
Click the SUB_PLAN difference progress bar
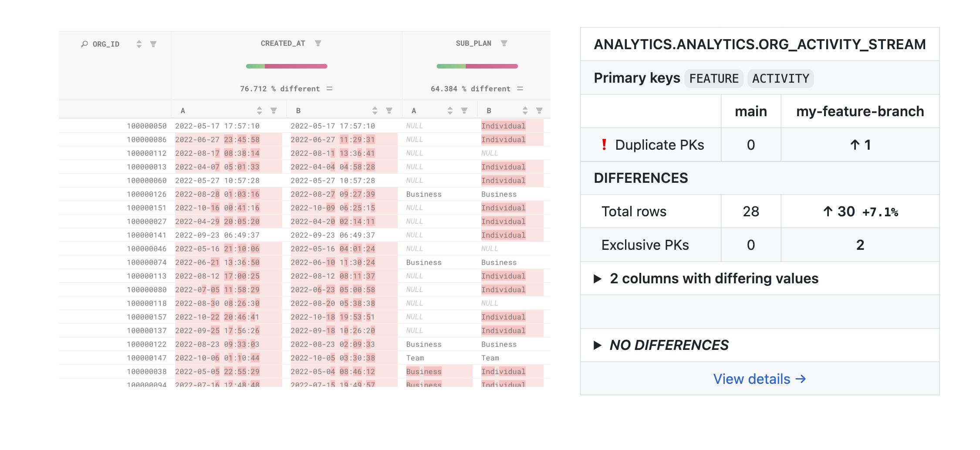(x=477, y=66)
